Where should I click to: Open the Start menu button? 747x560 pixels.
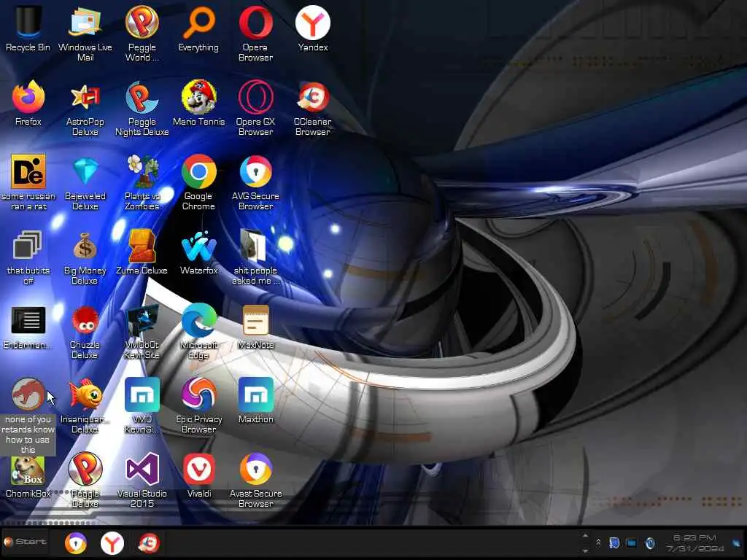pyautogui.click(x=26, y=542)
